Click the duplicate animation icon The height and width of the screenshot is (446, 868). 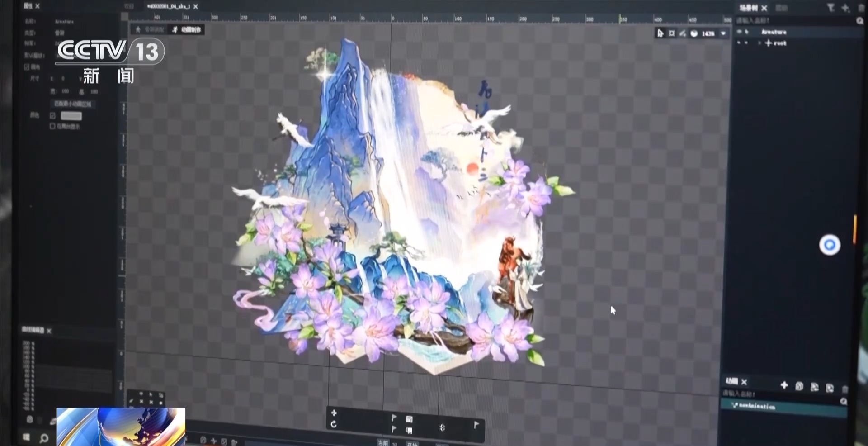coord(799,386)
